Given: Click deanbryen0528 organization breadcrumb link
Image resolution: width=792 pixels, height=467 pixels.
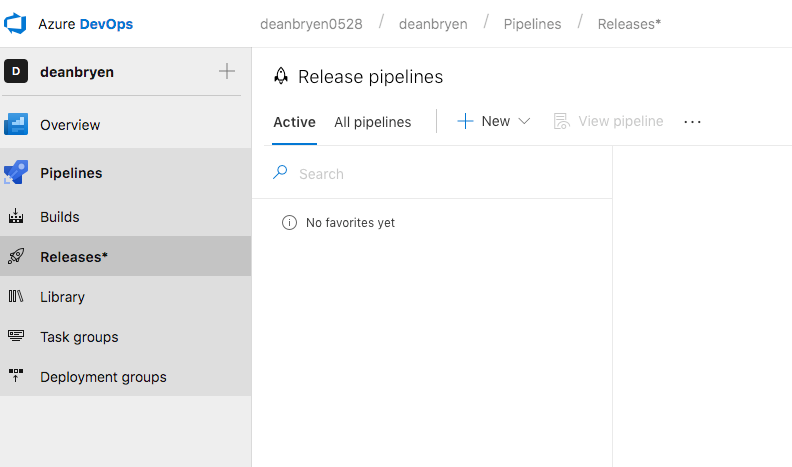Looking at the screenshot, I should coord(310,23).
